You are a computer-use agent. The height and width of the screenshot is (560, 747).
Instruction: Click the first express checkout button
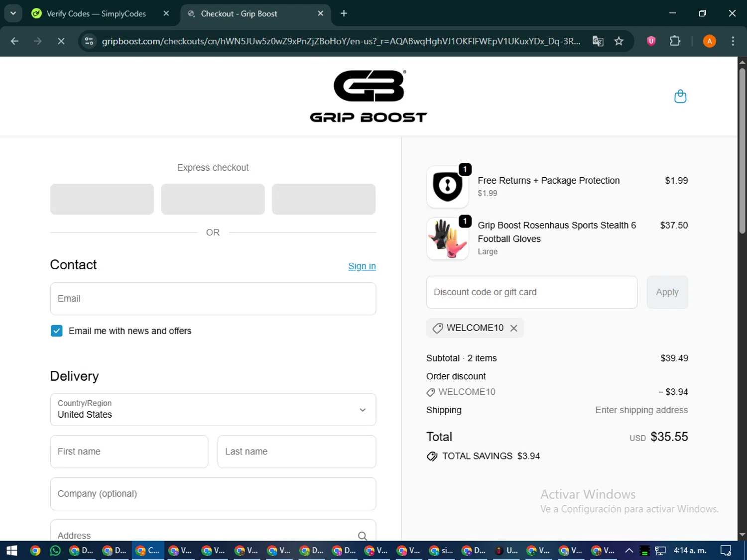(102, 199)
